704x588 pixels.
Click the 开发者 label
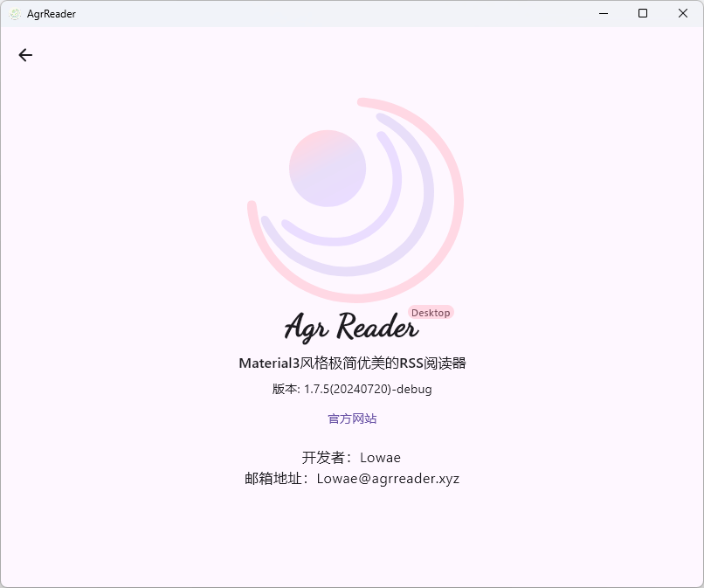click(x=325, y=457)
